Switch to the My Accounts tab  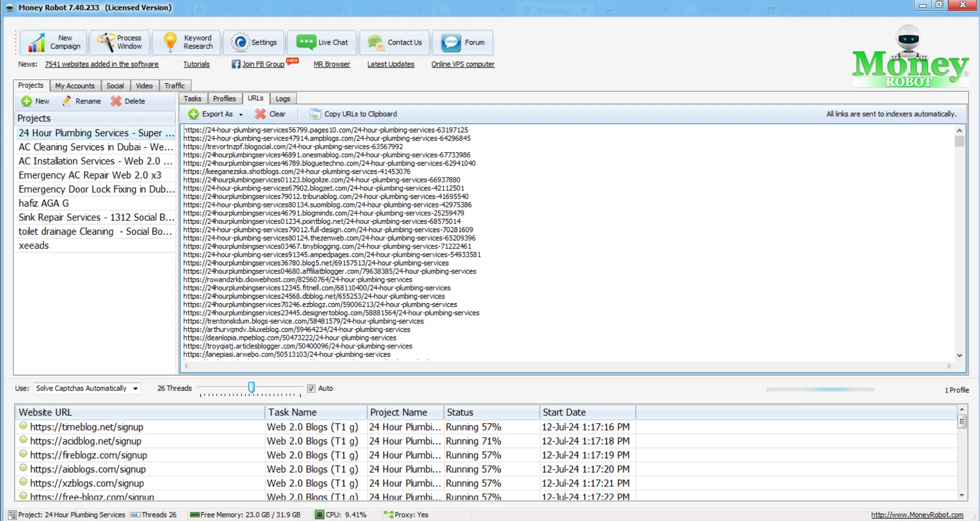tap(75, 86)
